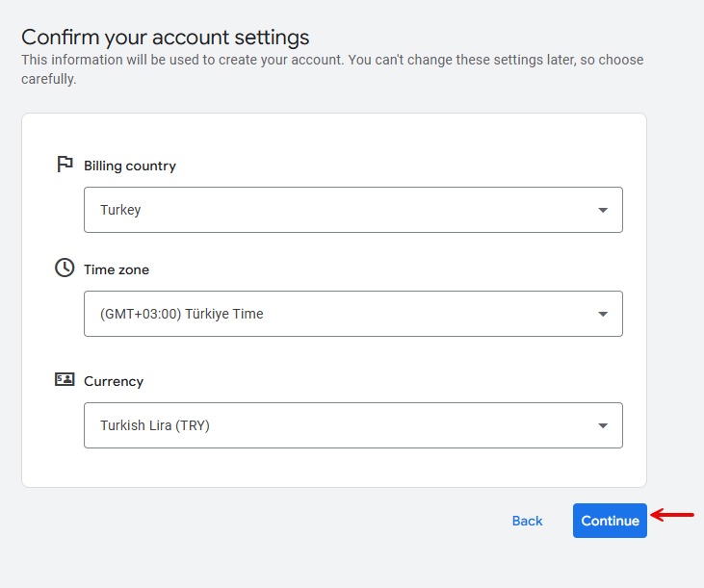The image size is (704, 588).
Task: Expand Time zone using its caret arrow
Action: (603, 314)
